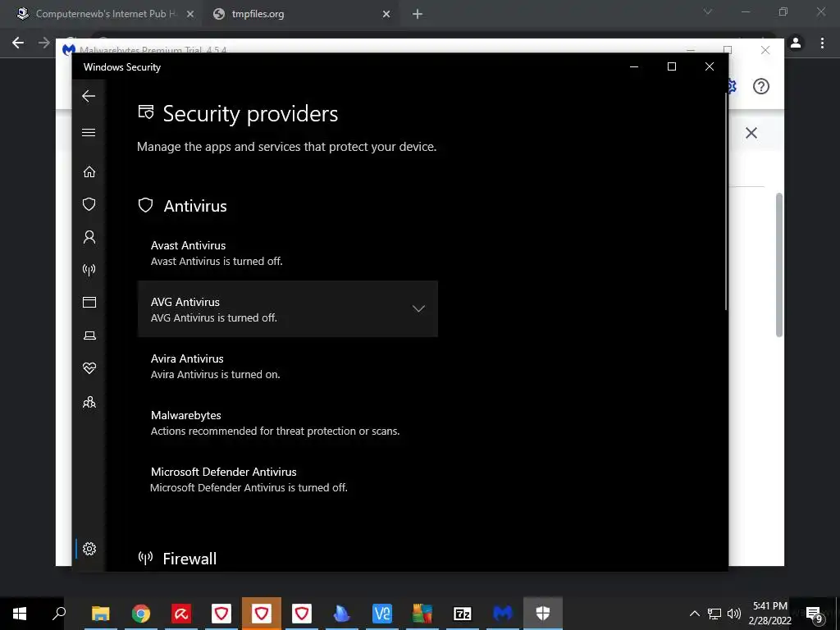Select the Avast Antivirus provider entry
840x630 pixels.
pos(288,253)
